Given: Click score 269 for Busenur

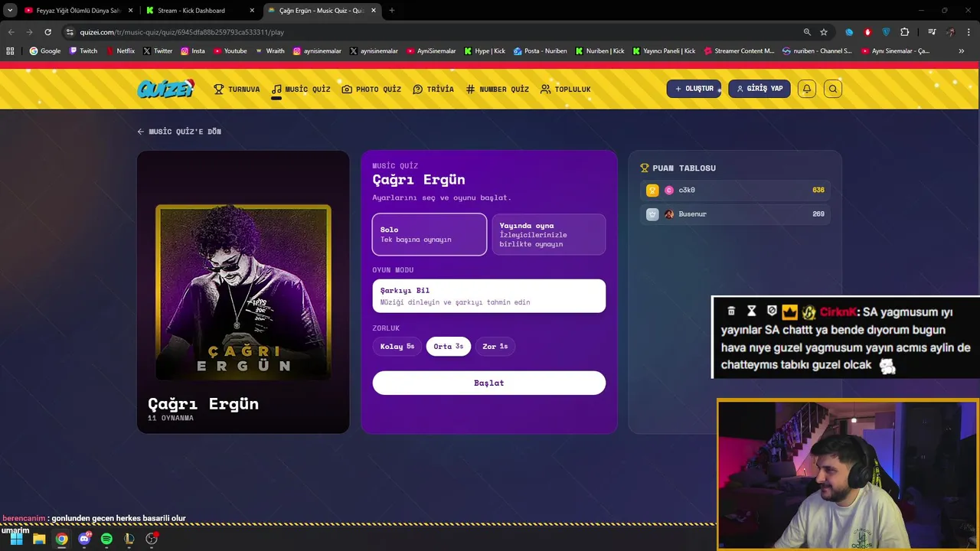Looking at the screenshot, I should tap(818, 214).
